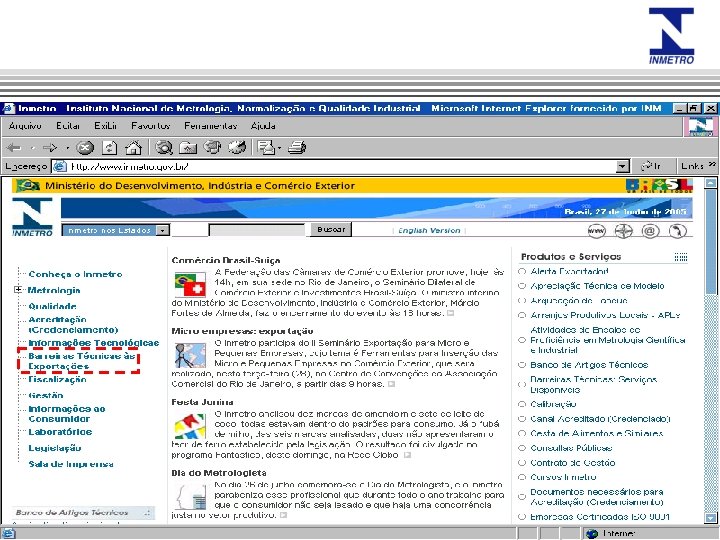Open dropdown arrow next to Back button
The width and height of the screenshot is (720, 540).
32,148
